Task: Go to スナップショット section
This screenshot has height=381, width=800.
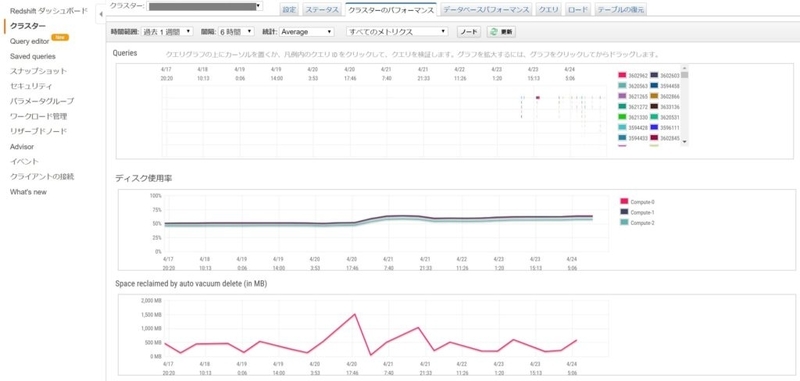Action: (x=38, y=71)
